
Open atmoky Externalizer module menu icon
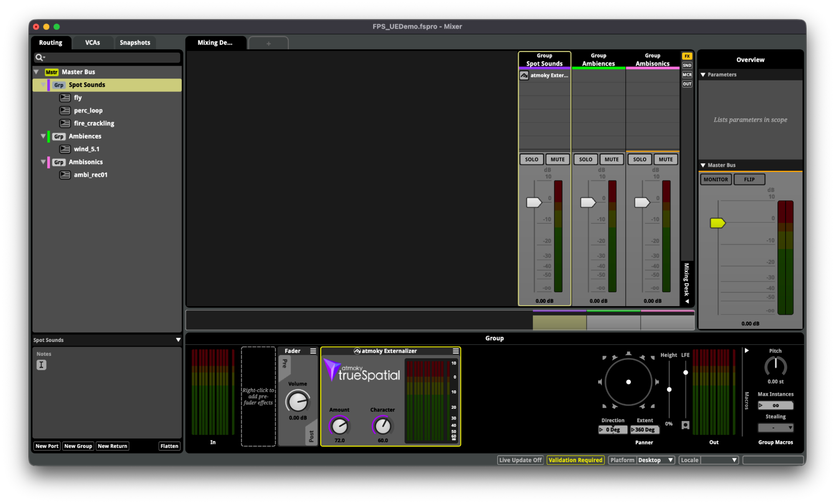455,351
